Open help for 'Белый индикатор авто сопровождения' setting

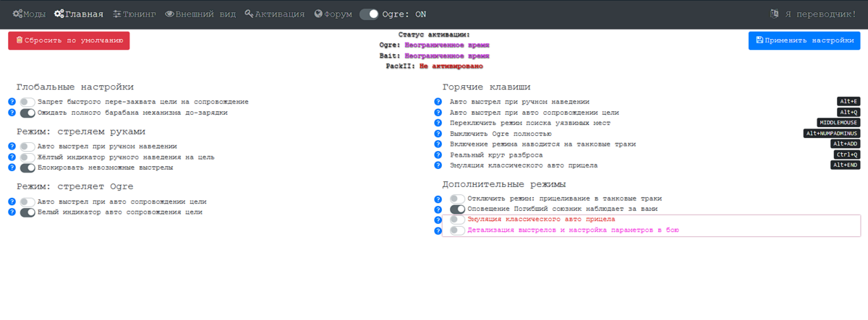12,213
